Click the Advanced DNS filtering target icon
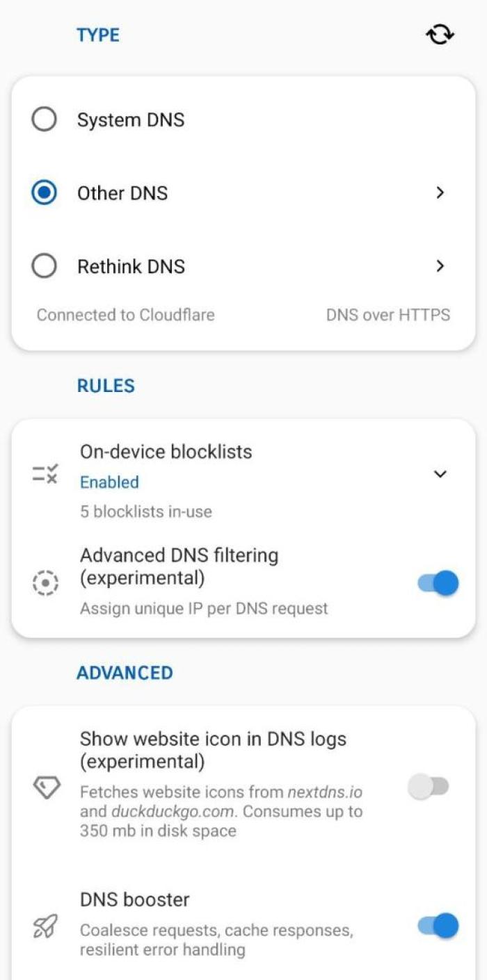Image resolution: width=487 pixels, height=980 pixels. click(46, 584)
